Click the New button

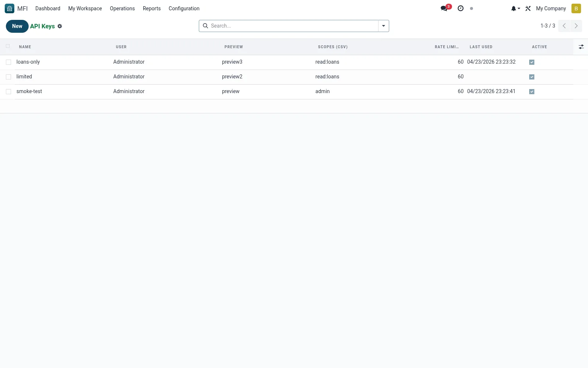[17, 26]
